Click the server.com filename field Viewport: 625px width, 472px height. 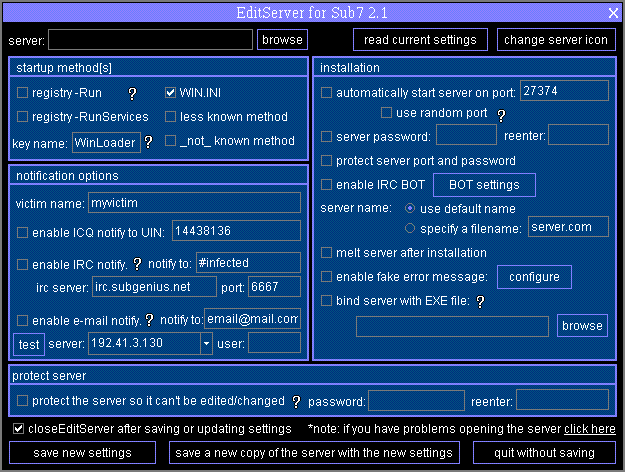[568, 226]
